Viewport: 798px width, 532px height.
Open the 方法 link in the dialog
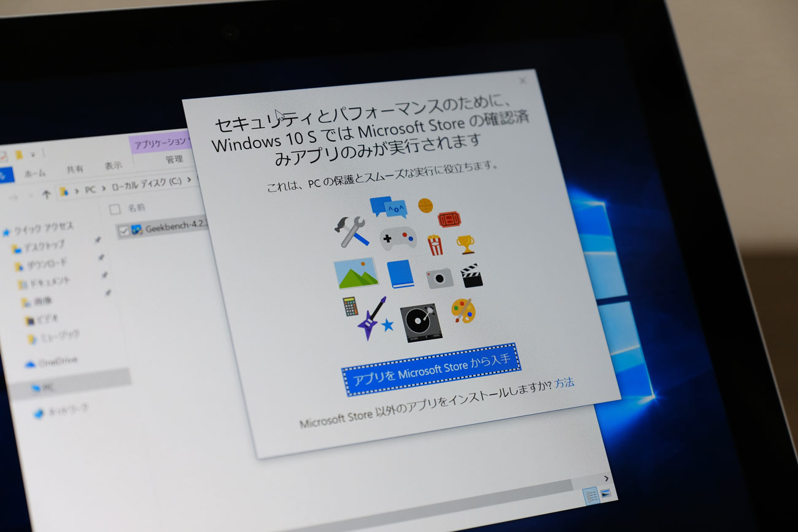coord(565,383)
